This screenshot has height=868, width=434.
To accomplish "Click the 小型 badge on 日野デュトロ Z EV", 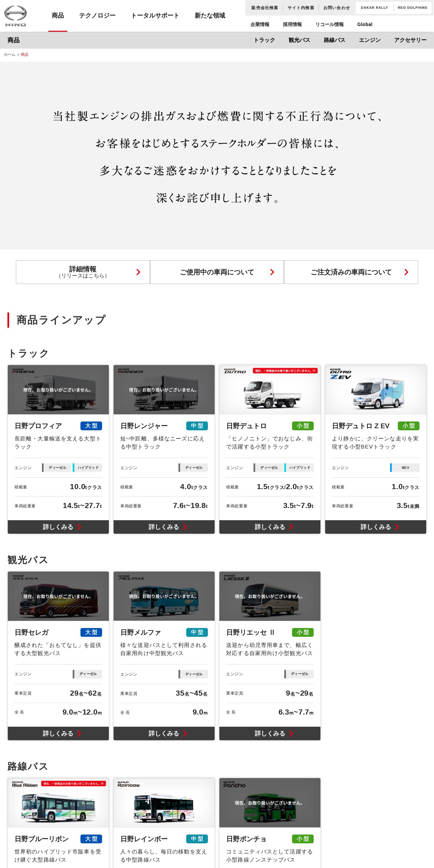I will click(409, 426).
